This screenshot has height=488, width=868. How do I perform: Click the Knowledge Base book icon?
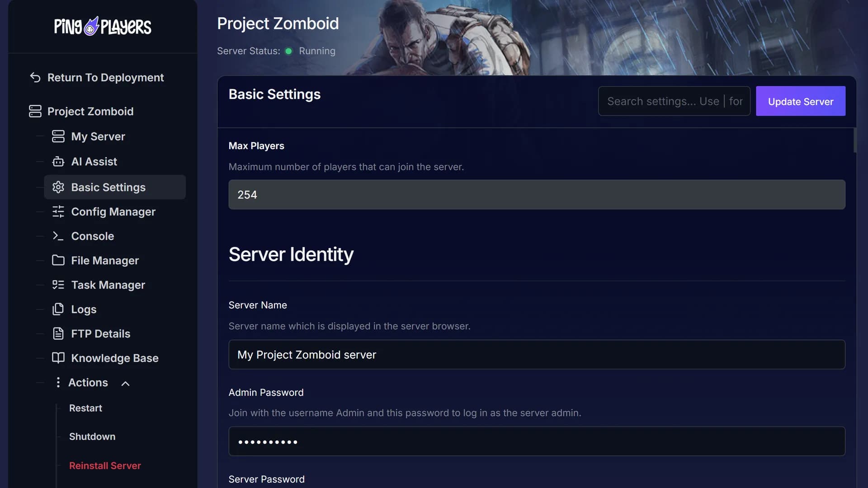click(x=58, y=358)
